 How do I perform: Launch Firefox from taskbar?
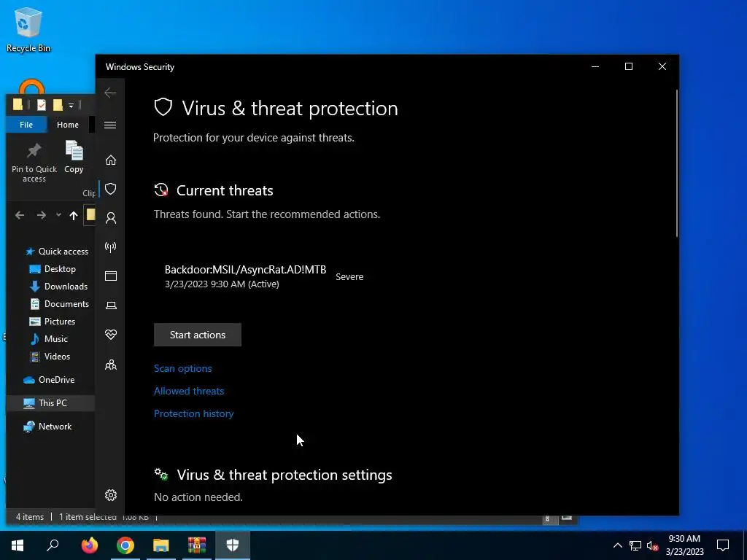90,545
